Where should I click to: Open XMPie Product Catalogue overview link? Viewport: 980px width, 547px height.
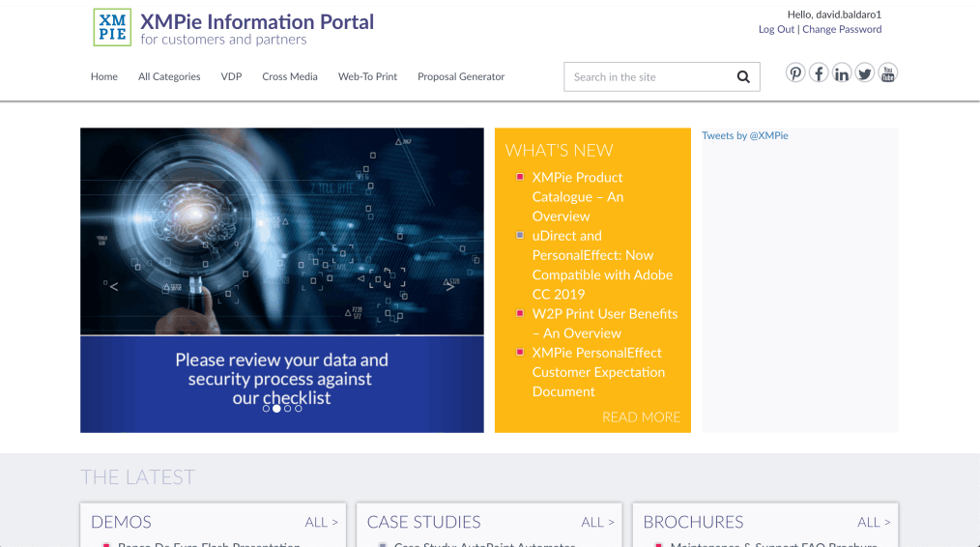point(578,197)
